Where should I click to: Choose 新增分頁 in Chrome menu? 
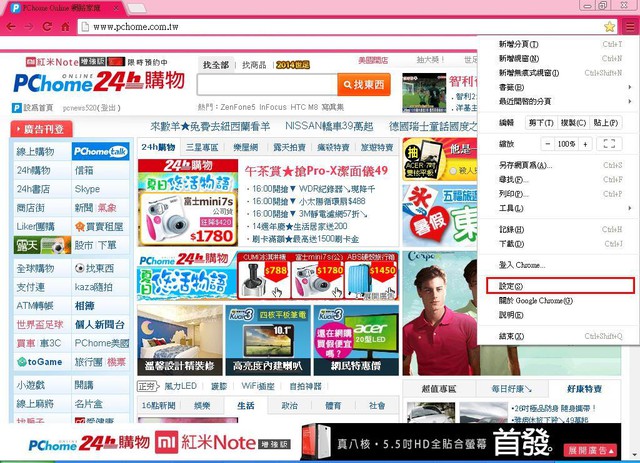[x=560, y=44]
